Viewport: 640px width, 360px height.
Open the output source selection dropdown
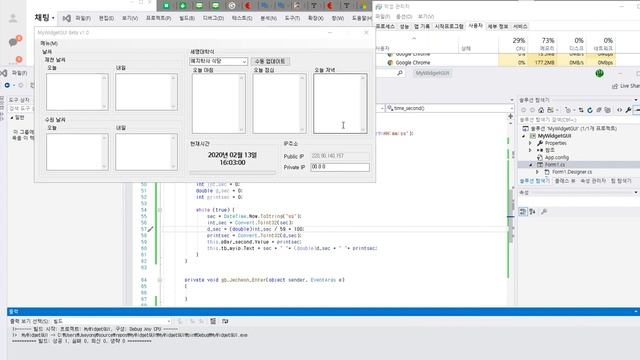[113, 322]
